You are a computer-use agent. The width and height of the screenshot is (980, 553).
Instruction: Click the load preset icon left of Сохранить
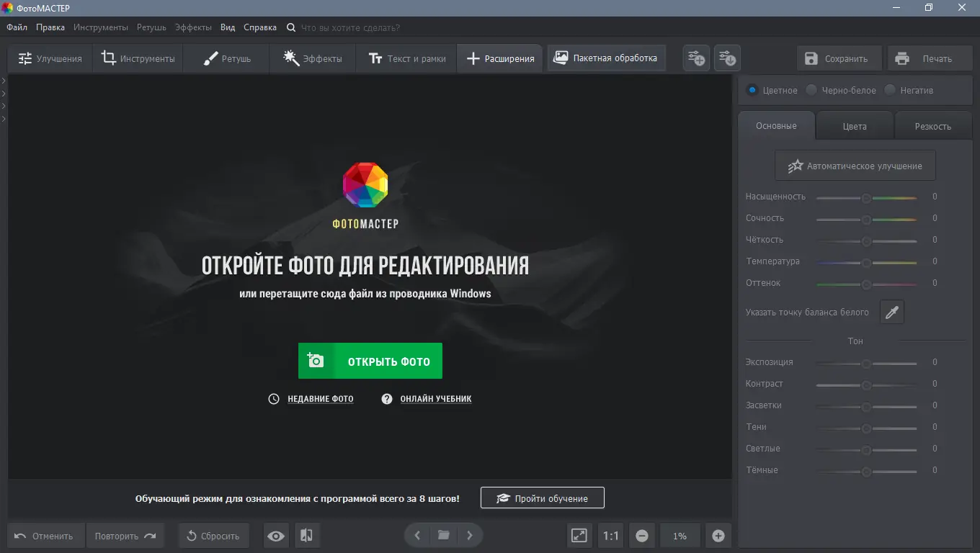point(727,58)
